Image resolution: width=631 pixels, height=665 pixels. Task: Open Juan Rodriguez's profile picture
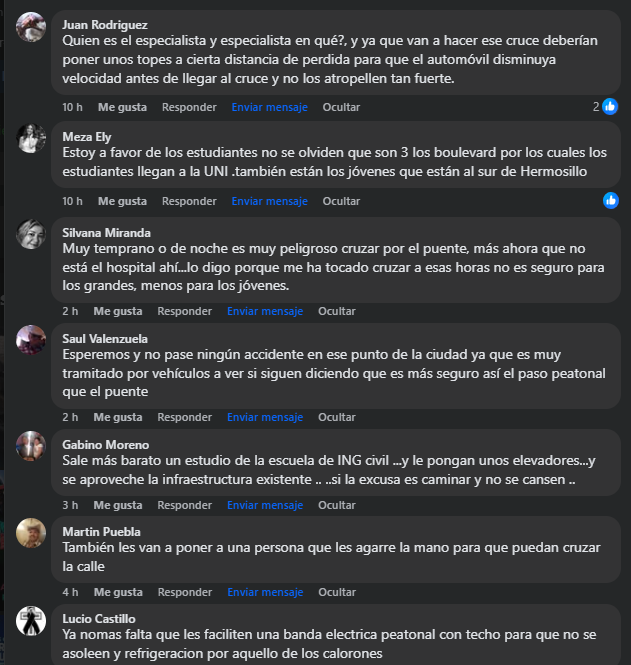point(31,27)
